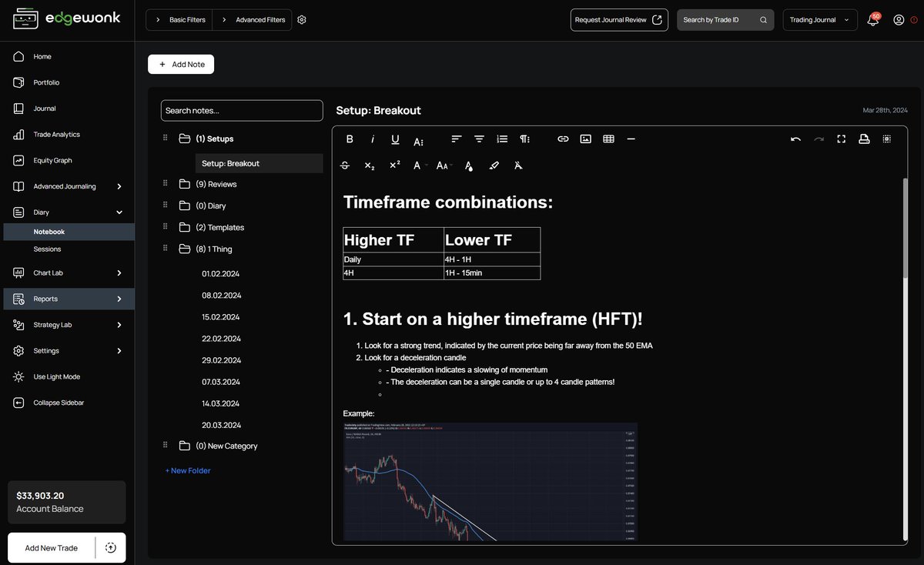Clear text formatting
The width and height of the screenshot is (924, 565).
(x=518, y=165)
